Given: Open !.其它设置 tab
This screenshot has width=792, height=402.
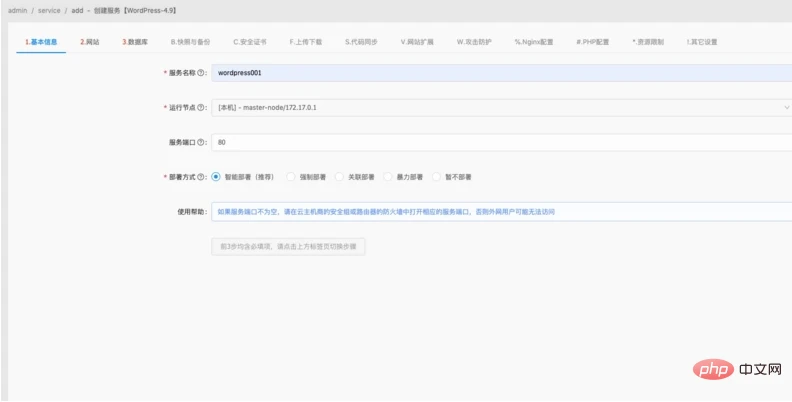Looking at the screenshot, I should coord(702,42).
